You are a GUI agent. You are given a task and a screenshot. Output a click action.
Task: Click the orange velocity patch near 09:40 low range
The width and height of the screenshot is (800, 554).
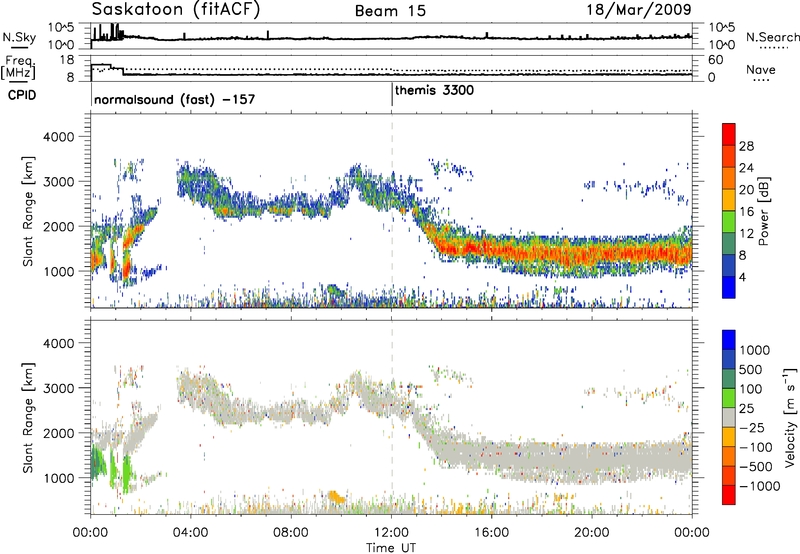[x=336, y=496]
